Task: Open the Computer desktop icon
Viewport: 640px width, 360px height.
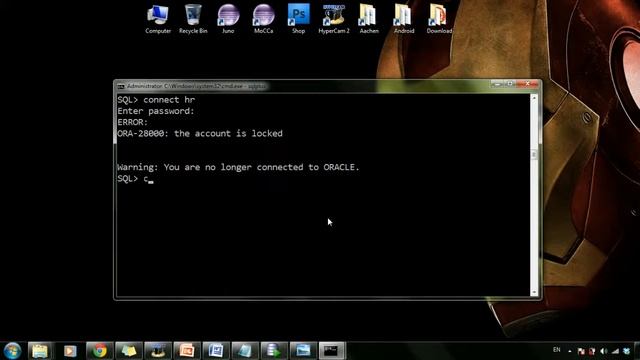Action: pyautogui.click(x=158, y=19)
